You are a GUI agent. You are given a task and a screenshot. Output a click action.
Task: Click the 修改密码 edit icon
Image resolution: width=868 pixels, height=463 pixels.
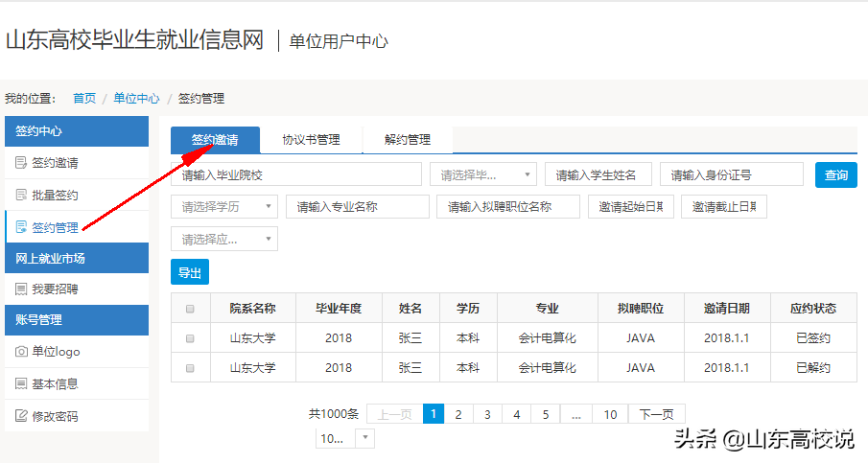click(x=21, y=415)
